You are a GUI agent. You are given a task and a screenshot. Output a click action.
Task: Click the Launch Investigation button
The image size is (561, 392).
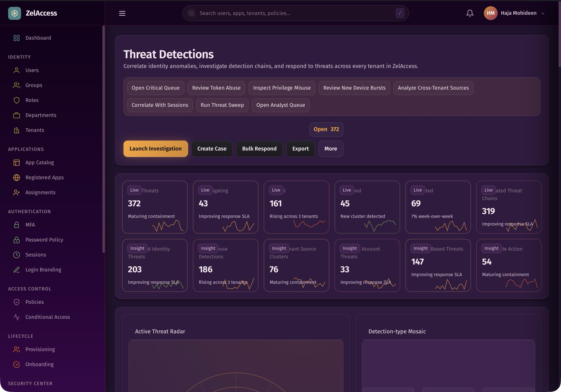pyautogui.click(x=155, y=148)
